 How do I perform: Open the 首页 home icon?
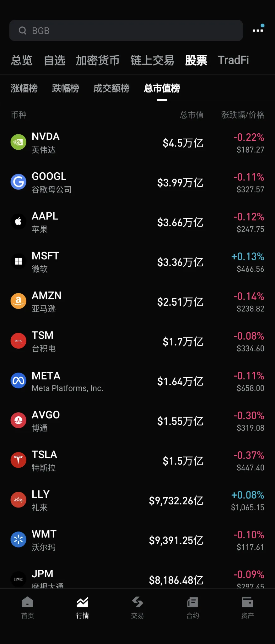tap(27, 602)
